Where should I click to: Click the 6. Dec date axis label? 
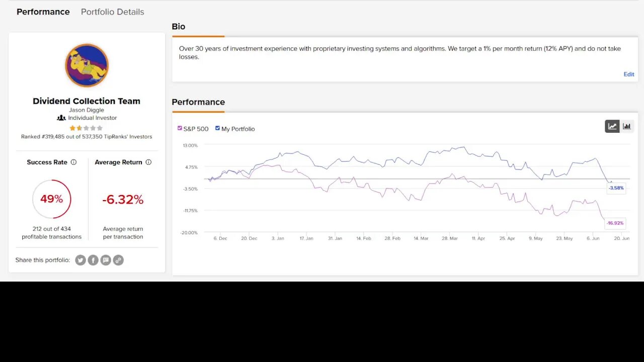pos(220,238)
